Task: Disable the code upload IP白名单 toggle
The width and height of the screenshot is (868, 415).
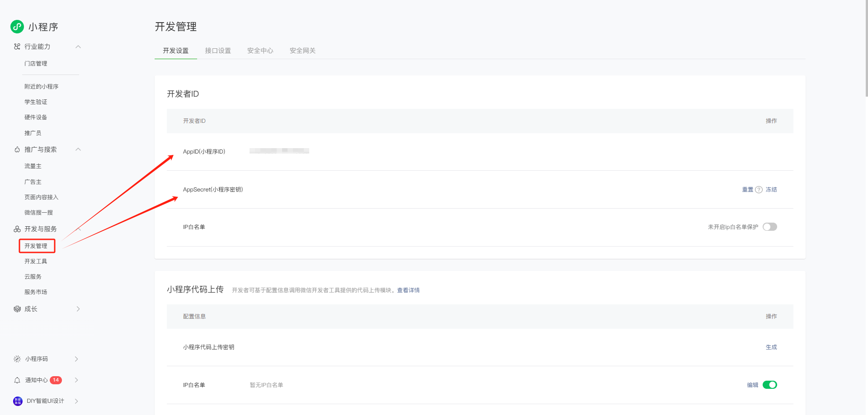Action: click(769, 385)
